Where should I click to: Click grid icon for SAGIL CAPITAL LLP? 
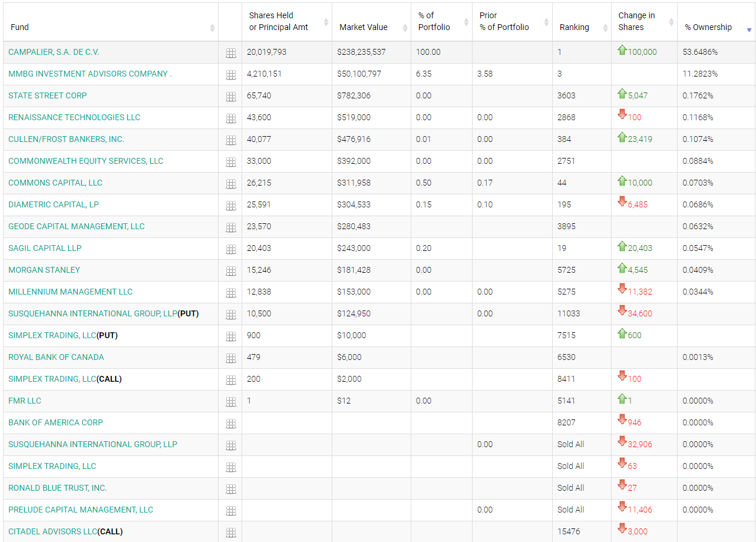pyautogui.click(x=231, y=249)
